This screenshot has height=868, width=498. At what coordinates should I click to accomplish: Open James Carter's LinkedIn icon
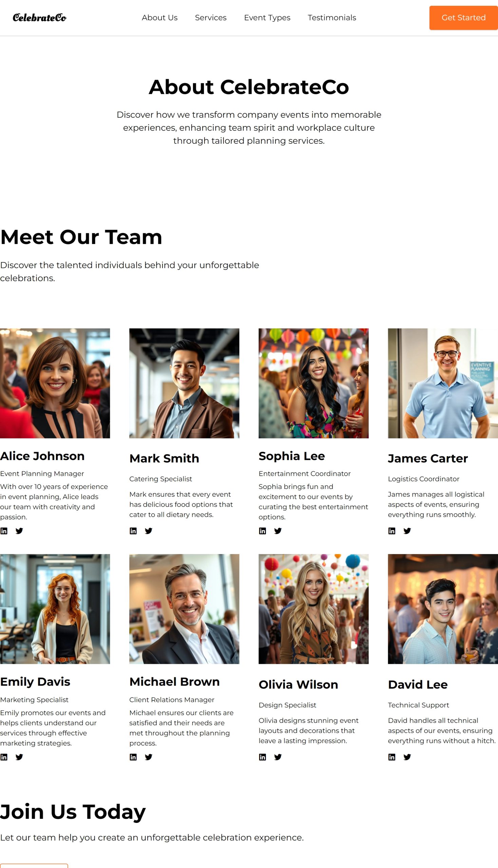point(391,531)
